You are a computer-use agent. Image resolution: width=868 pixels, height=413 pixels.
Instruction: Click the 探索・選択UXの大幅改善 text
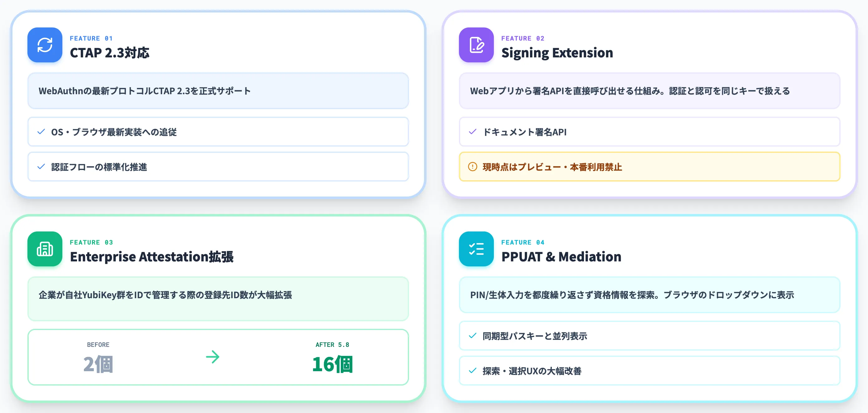[x=532, y=371]
